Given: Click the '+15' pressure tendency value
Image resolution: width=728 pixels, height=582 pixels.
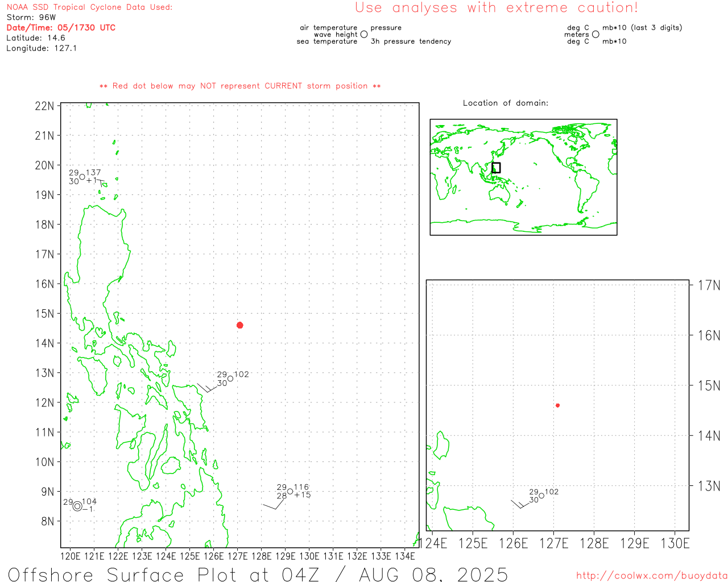Looking at the screenshot, I should coord(303,495).
